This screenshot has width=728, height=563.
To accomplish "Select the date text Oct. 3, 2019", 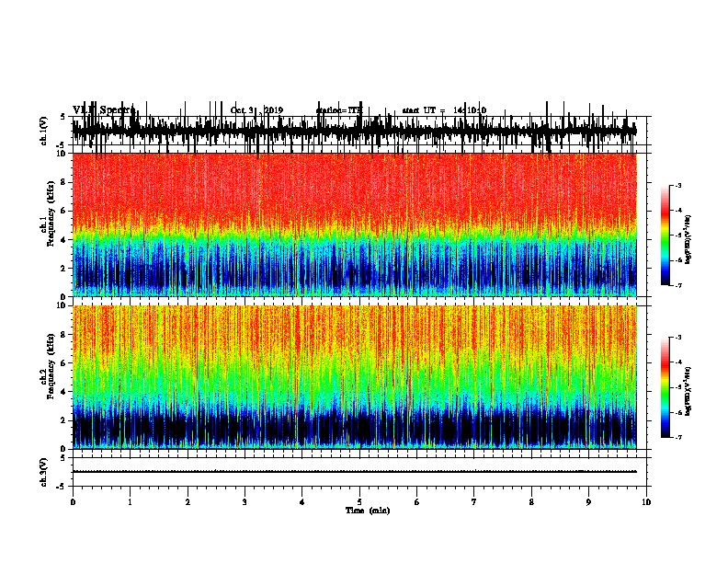I will pos(256,110).
